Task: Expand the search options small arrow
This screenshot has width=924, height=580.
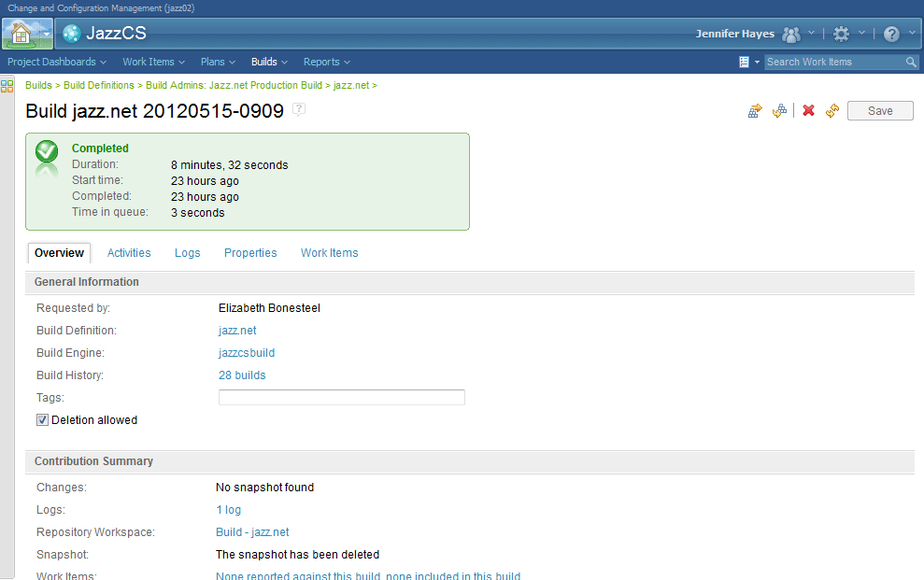Action: point(758,63)
